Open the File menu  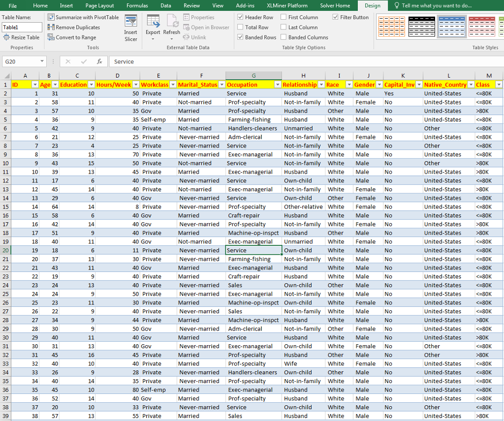click(12, 5)
